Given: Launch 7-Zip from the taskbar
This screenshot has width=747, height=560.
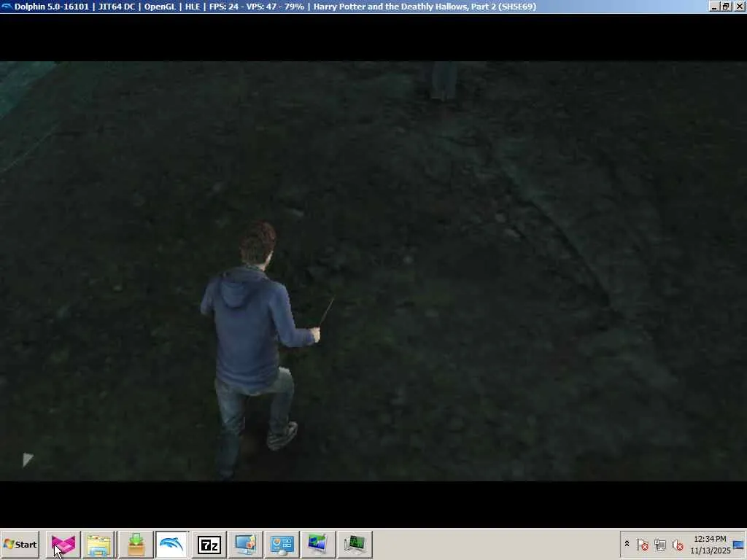Looking at the screenshot, I should 209,544.
